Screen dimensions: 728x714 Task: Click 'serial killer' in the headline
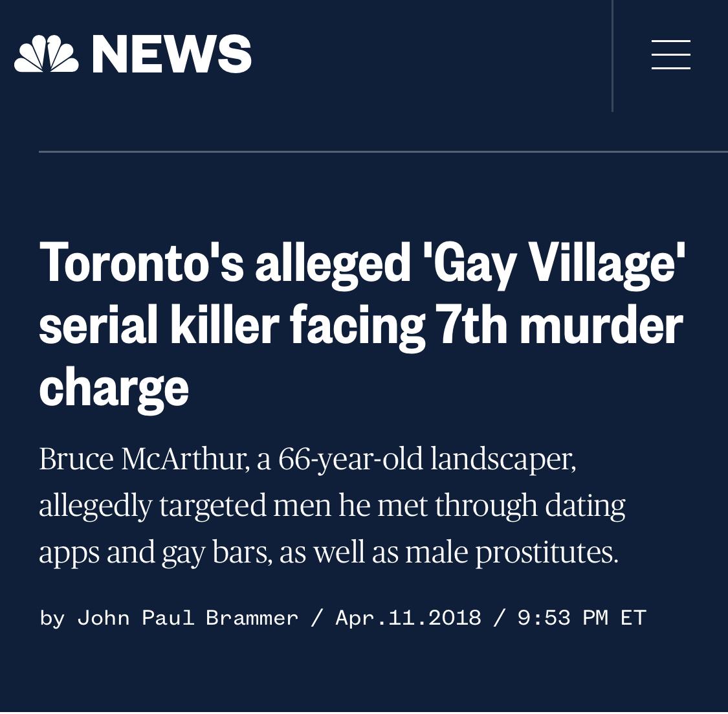click(x=159, y=325)
